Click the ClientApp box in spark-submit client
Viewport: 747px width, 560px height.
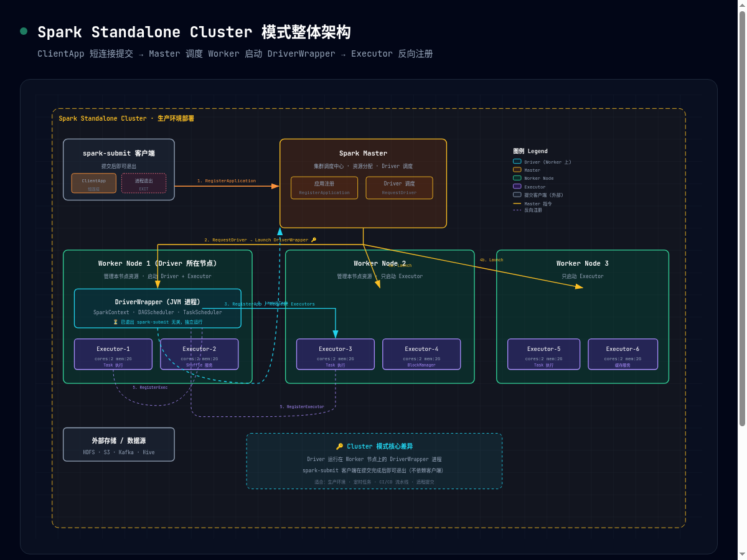pyautogui.click(x=94, y=183)
